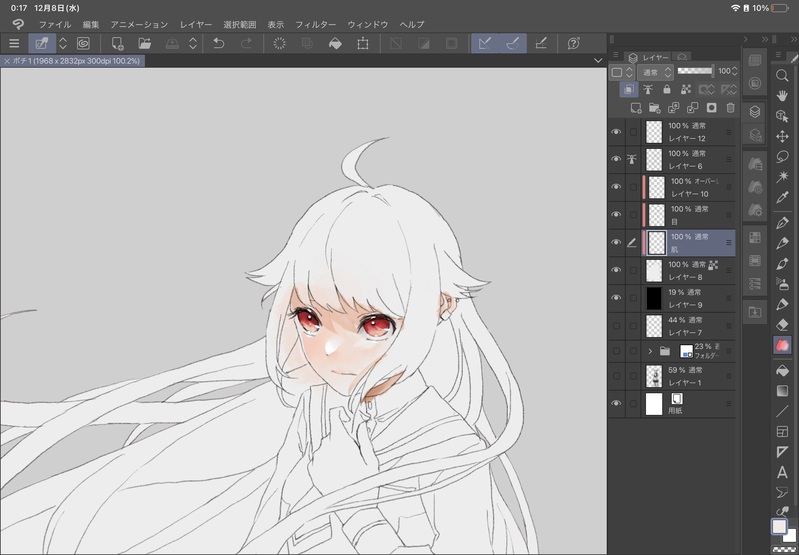The height and width of the screenshot is (555, 799).
Task: Select the ポチ1 canvas tab
Action: 73,61
